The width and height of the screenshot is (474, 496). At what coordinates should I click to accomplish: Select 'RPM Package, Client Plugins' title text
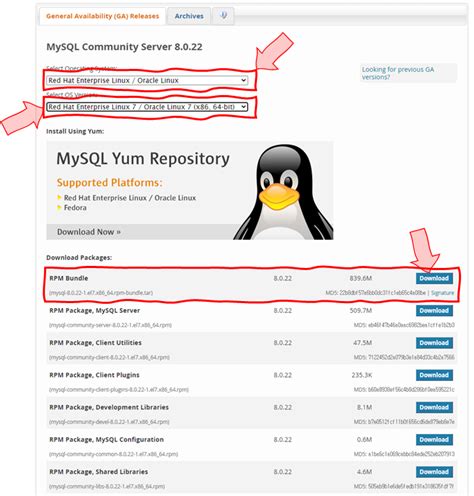[x=94, y=375]
